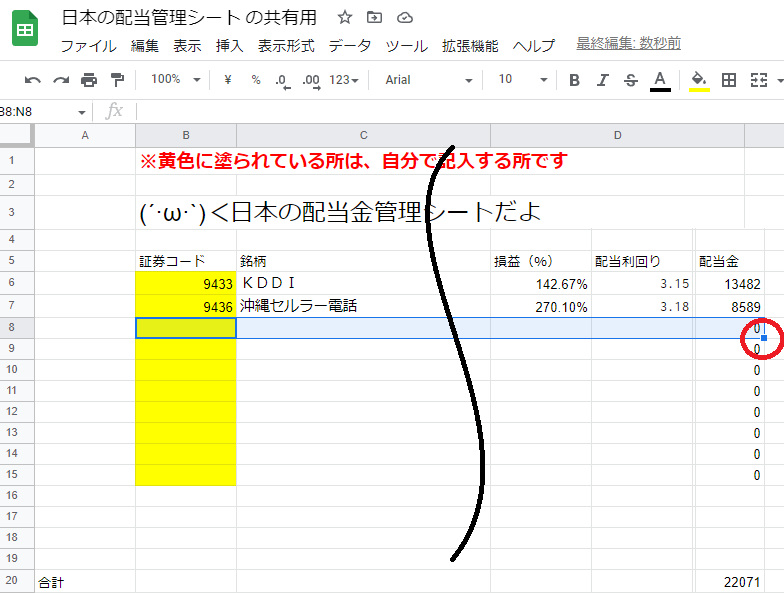Open the ファイル menu
Image resolution: width=784 pixels, height=593 pixels.
coord(88,46)
